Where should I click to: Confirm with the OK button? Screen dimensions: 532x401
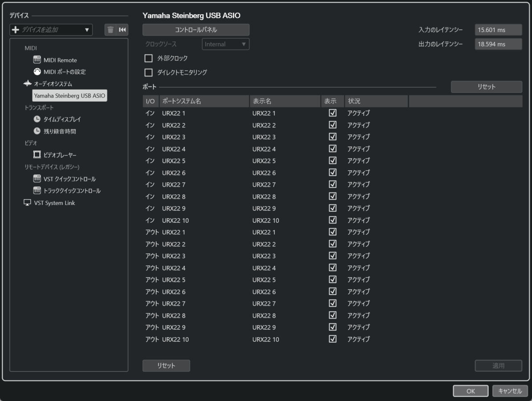pos(471,391)
